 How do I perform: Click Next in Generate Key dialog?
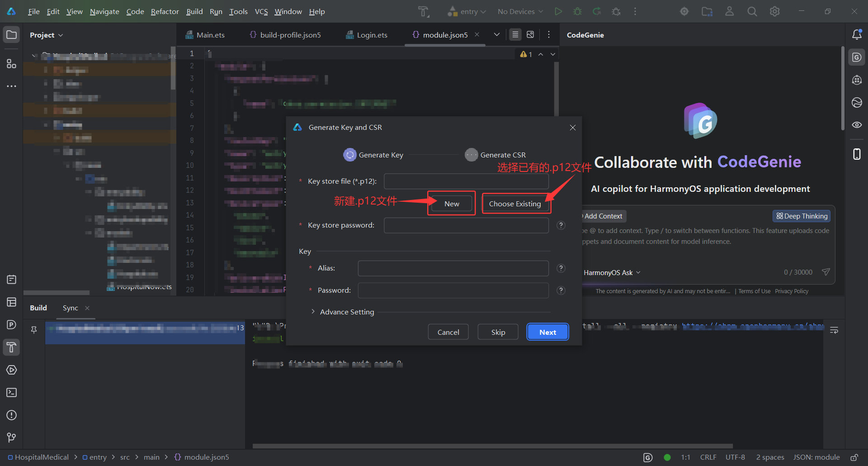547,332
